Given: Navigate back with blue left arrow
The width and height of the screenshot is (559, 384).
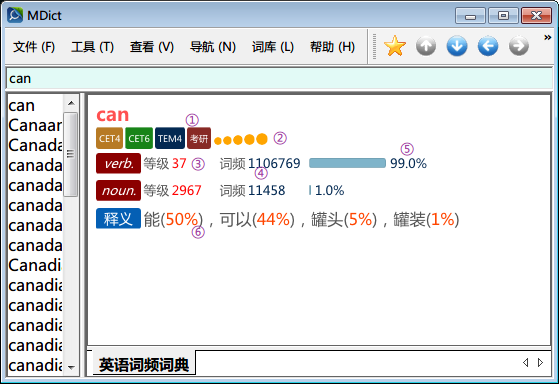Looking at the screenshot, I should [x=488, y=46].
